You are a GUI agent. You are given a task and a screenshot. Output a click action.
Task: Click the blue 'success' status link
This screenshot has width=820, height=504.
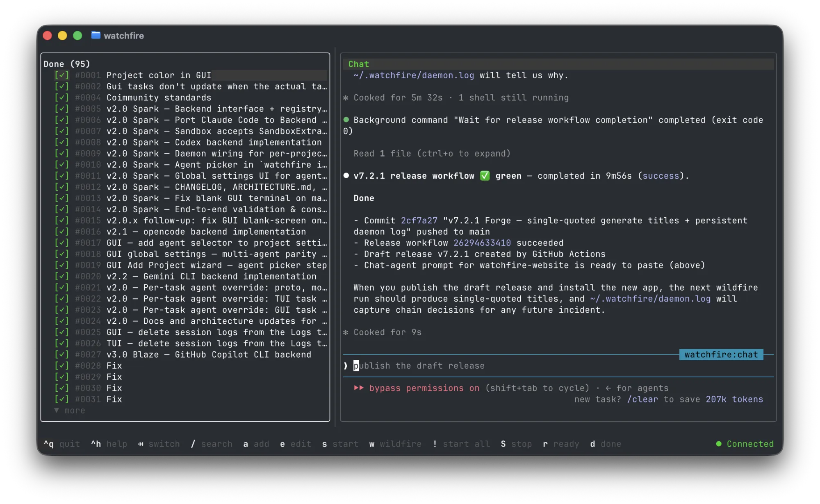pyautogui.click(x=661, y=176)
